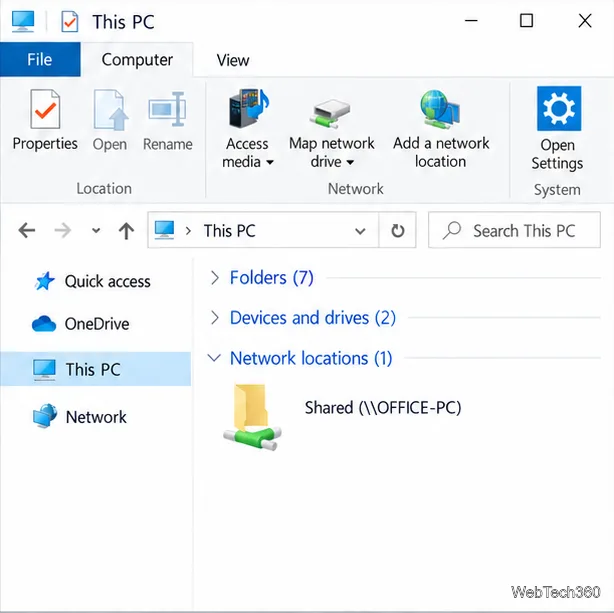The image size is (614, 613).
Task: Click the search magnifier icon
Action: click(x=452, y=230)
